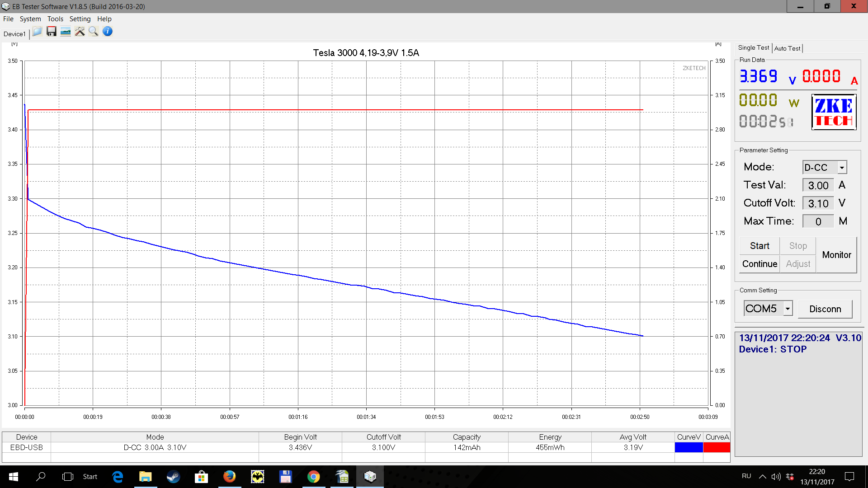Image resolution: width=868 pixels, height=488 pixels.
Task: Expand the COM5 port dropdown
Action: point(788,309)
